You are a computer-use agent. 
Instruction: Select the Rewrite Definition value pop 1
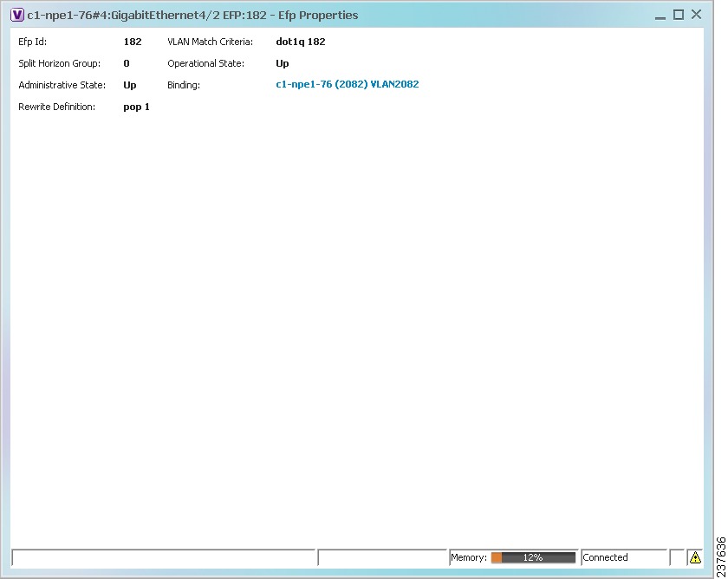coord(137,107)
